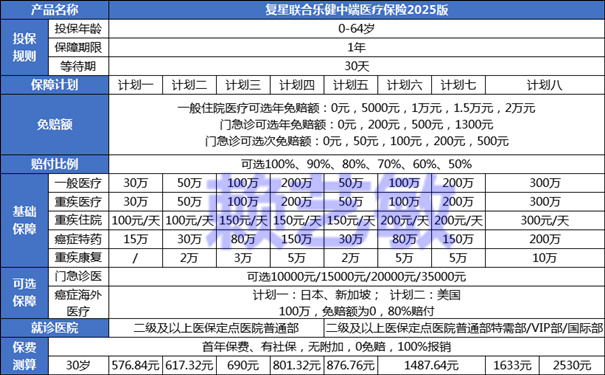
Task: Click the 门急诊医 optional amounts cell
Action: tap(356, 277)
